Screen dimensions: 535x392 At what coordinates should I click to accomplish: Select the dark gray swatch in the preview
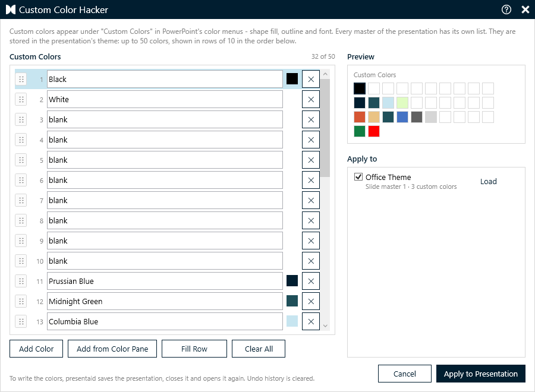(x=417, y=117)
